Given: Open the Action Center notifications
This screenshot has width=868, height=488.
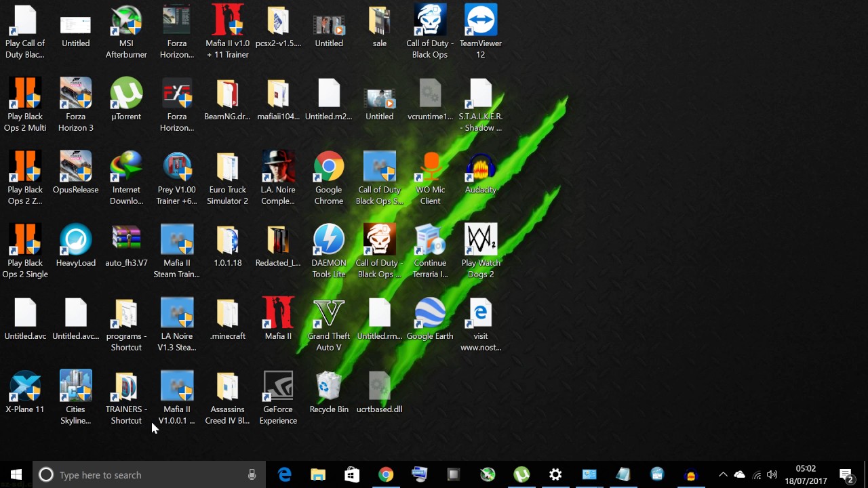Looking at the screenshot, I should [x=846, y=474].
